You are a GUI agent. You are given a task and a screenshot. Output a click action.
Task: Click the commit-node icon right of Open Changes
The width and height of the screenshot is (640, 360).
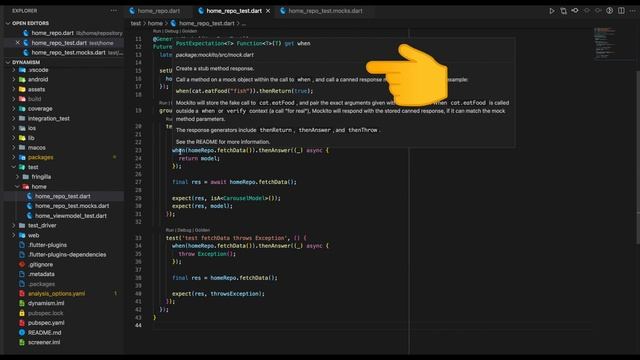click(575, 11)
